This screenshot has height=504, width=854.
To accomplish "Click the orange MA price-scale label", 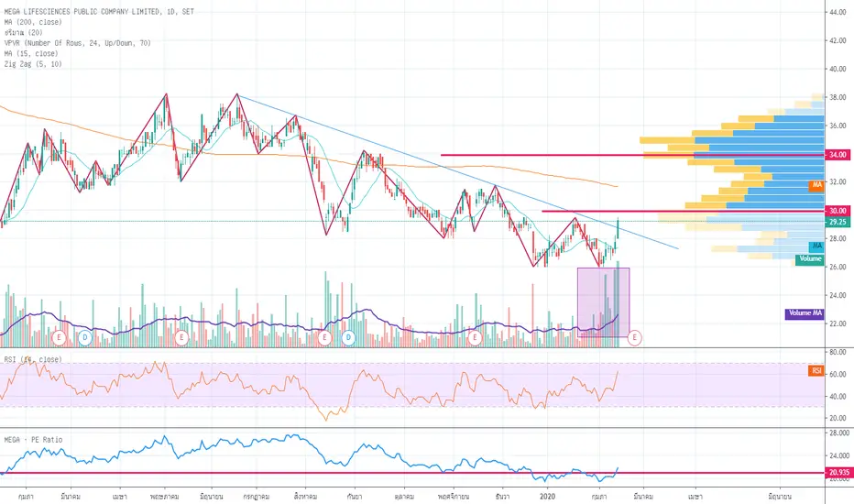I will click(x=816, y=186).
